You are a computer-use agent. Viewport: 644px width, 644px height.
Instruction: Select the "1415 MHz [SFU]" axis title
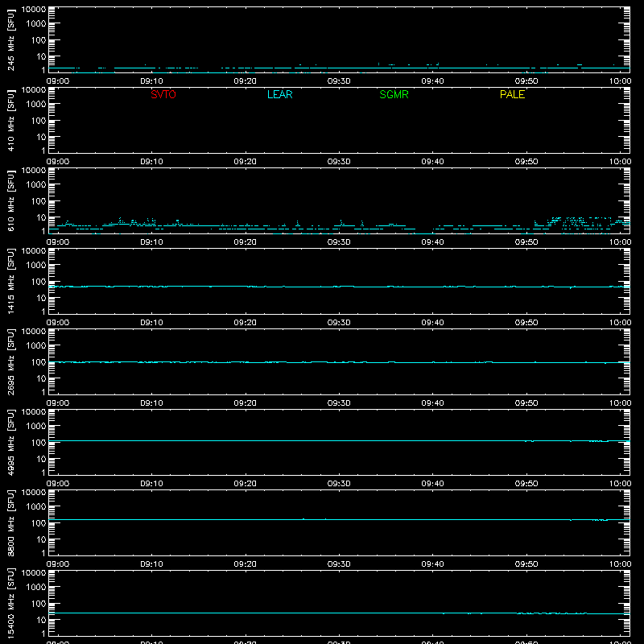[x=11, y=281]
